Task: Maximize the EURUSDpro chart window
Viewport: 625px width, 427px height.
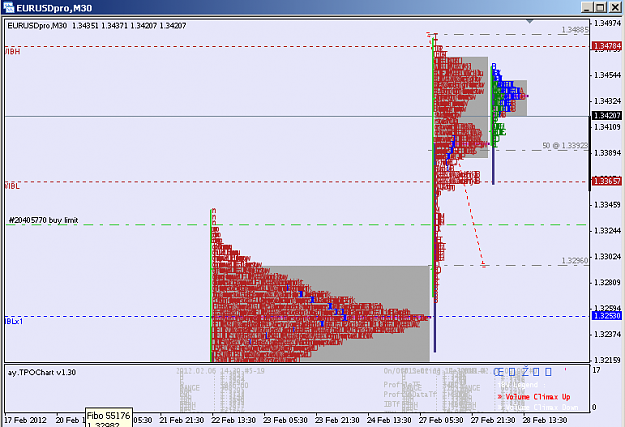Action: coord(600,7)
